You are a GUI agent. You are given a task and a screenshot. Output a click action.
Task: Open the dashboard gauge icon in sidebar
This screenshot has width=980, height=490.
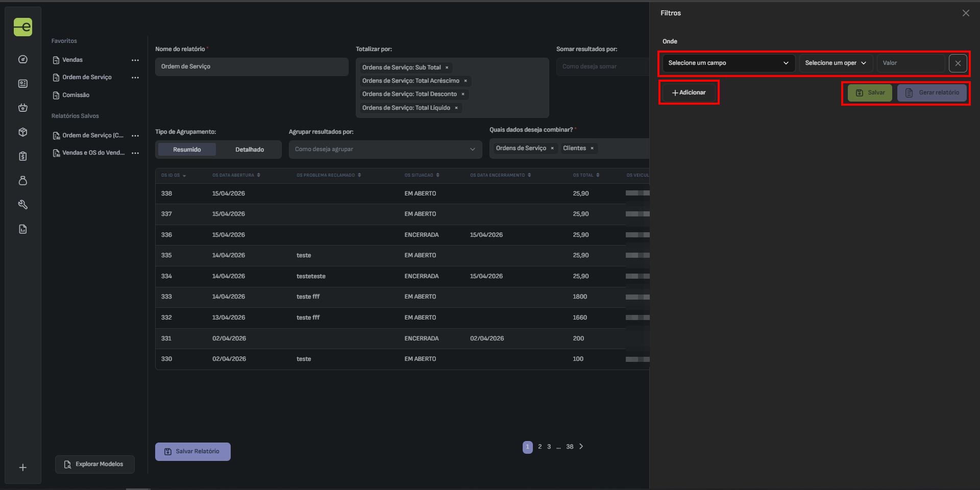[x=23, y=60]
